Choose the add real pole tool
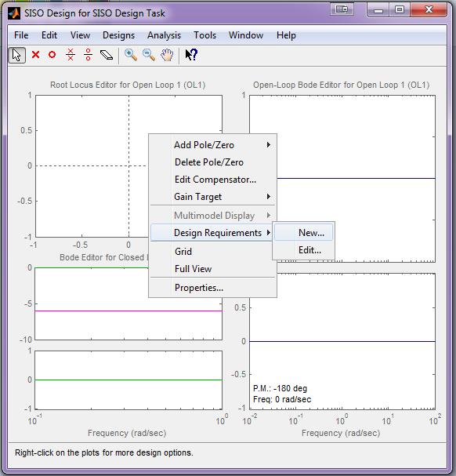Screen dimensions: 456x476 pyautogui.click(x=35, y=55)
